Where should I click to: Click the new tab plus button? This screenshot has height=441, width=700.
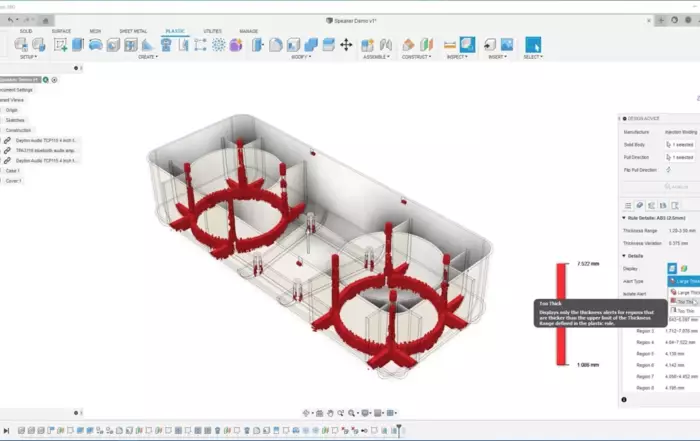pyautogui.click(x=661, y=20)
